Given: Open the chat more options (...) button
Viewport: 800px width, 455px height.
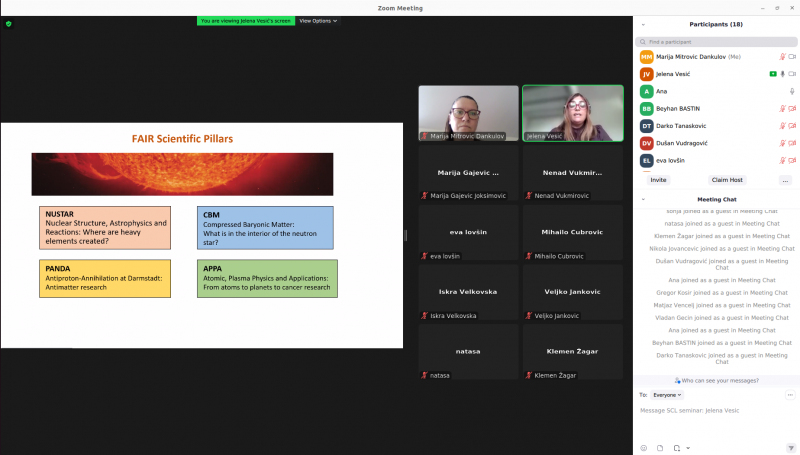Looking at the screenshot, I should click(790, 395).
